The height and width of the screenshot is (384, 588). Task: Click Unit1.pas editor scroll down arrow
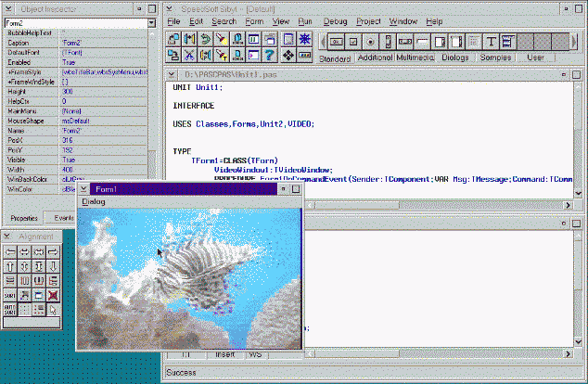pyautogui.click(x=578, y=193)
